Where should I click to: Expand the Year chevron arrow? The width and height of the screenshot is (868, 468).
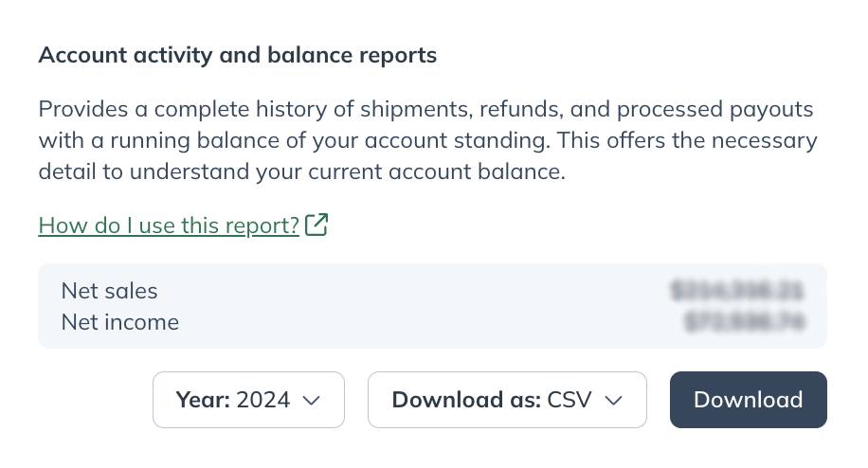tap(312, 400)
